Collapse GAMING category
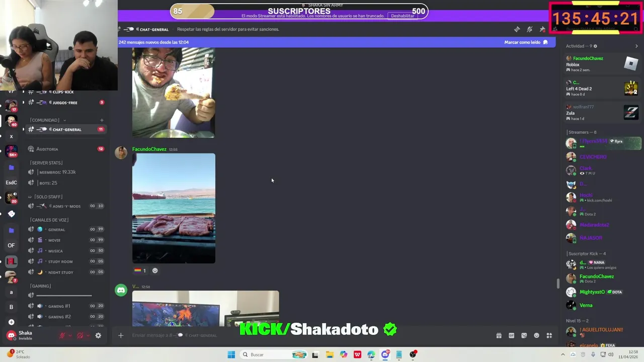The width and height of the screenshot is (644, 362). (x=40, y=286)
